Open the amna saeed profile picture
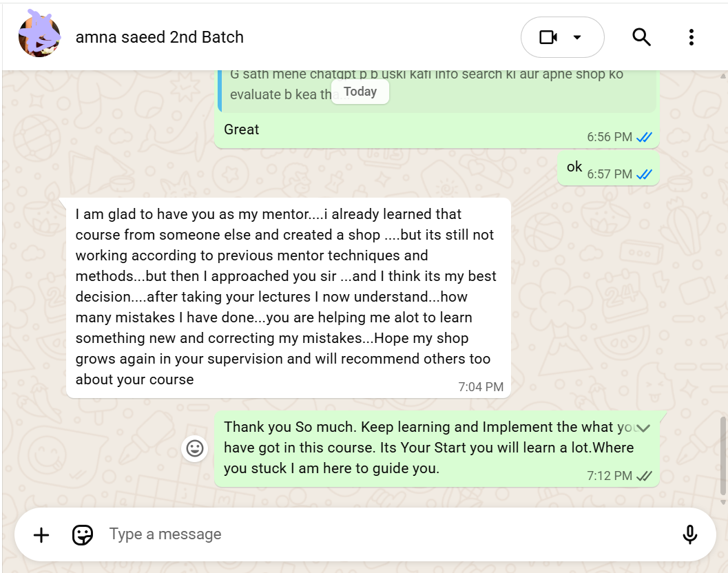 [x=39, y=37]
